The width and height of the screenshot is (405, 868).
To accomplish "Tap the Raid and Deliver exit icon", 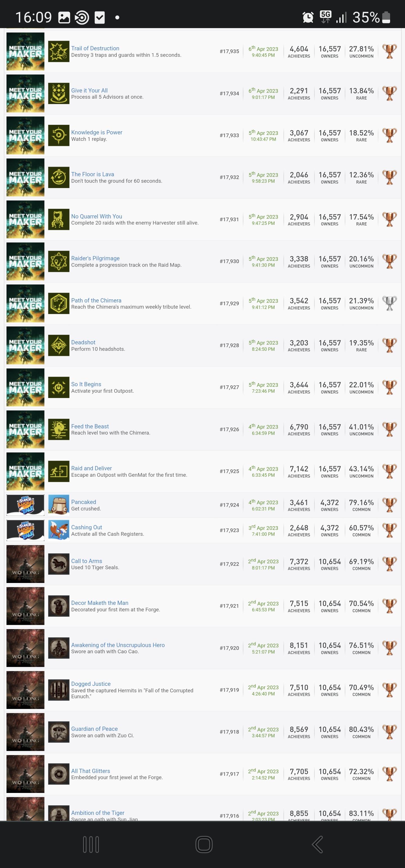I will click(x=59, y=471).
